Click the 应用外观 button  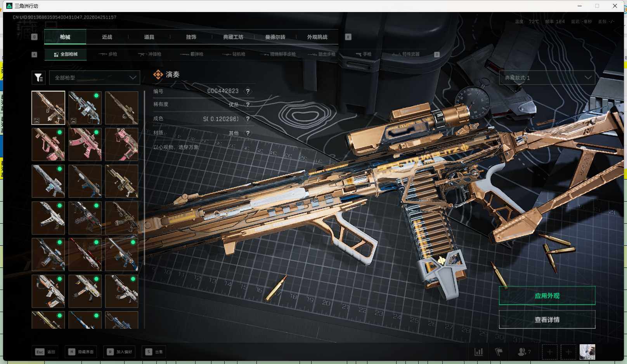[x=547, y=296]
